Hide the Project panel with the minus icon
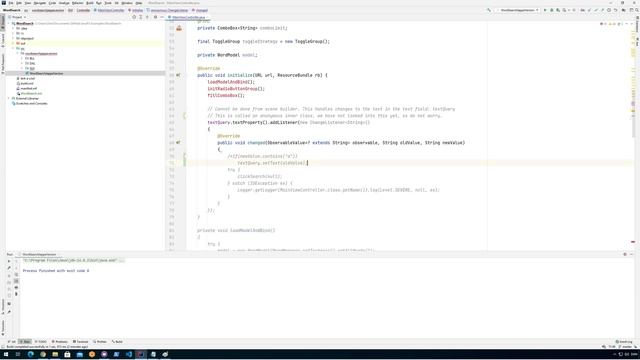This screenshot has height=360, width=640. (x=162, y=17)
